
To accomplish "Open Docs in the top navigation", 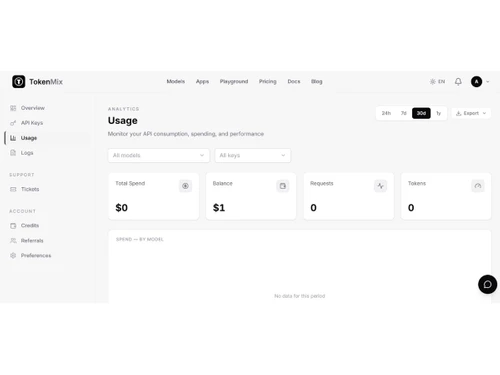I will [294, 82].
